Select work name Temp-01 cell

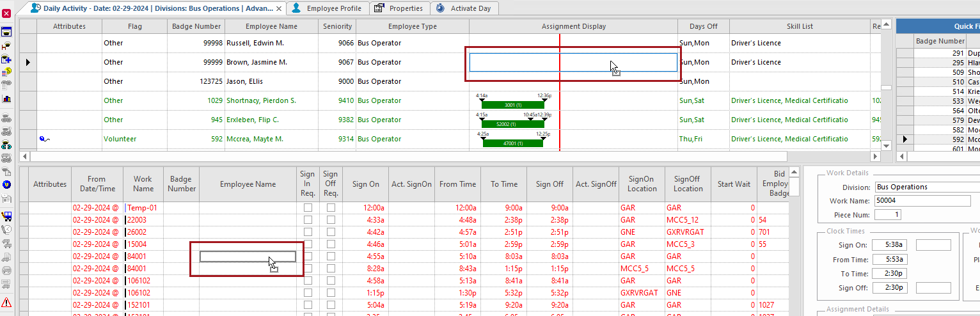coord(143,208)
